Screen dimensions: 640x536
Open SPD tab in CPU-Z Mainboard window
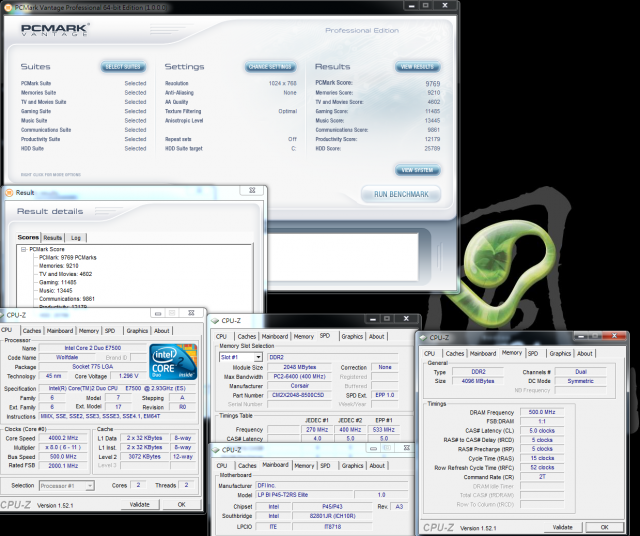point(325,465)
